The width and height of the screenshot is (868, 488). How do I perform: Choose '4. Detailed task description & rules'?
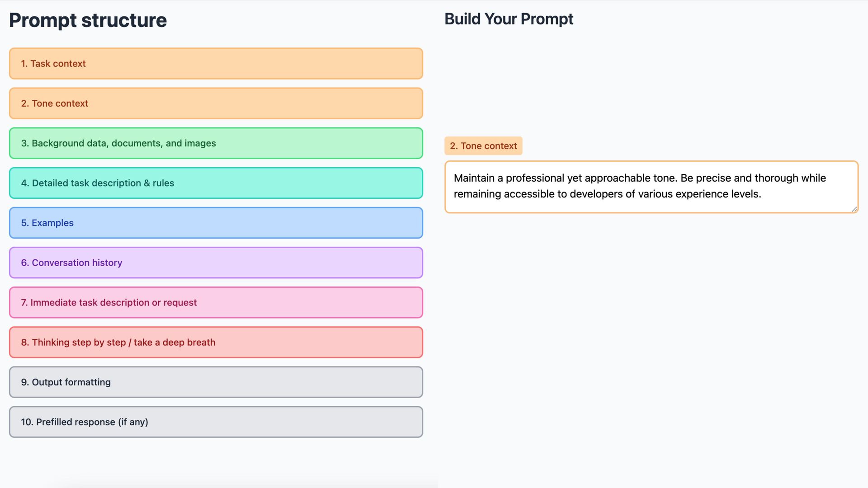(216, 183)
